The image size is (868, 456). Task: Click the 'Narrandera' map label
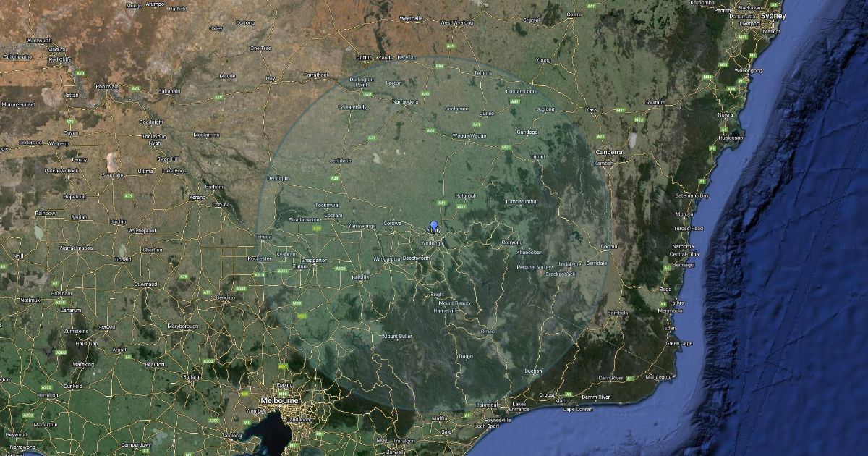click(x=404, y=102)
